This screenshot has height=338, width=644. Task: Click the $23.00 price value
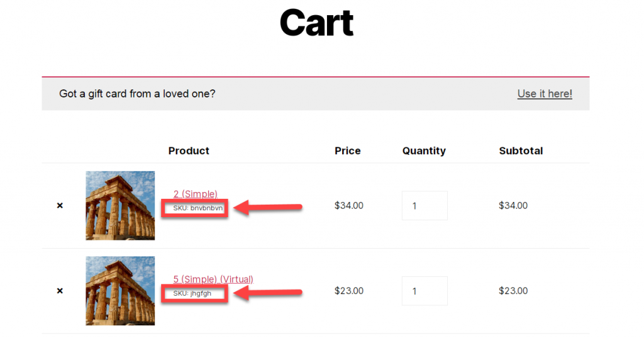click(x=348, y=291)
